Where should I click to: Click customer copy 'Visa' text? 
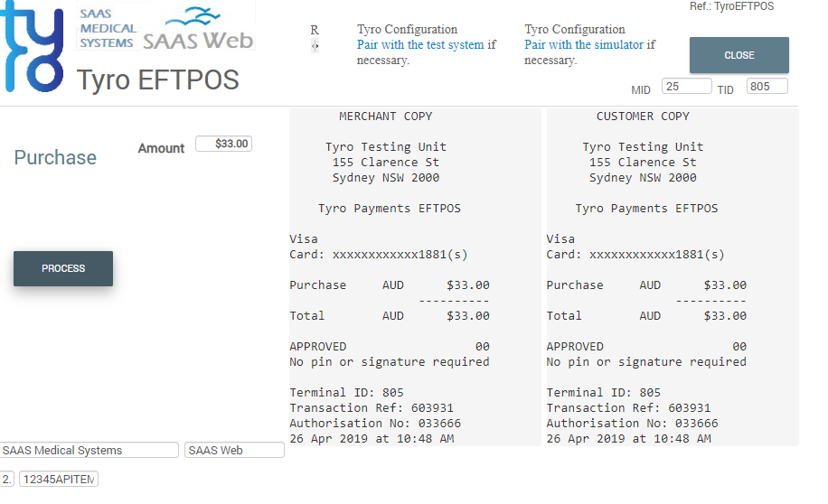(x=560, y=239)
